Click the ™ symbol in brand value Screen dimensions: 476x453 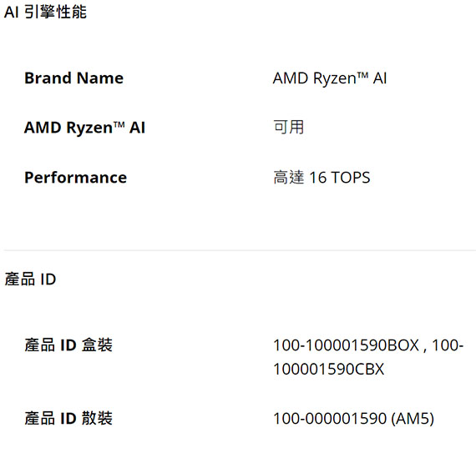[362, 75]
